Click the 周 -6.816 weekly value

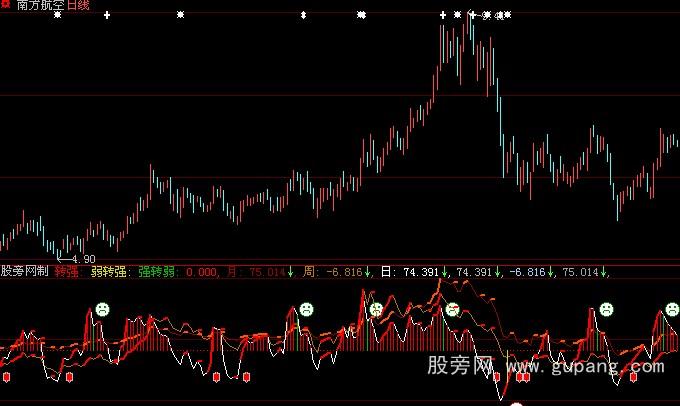tap(332, 272)
